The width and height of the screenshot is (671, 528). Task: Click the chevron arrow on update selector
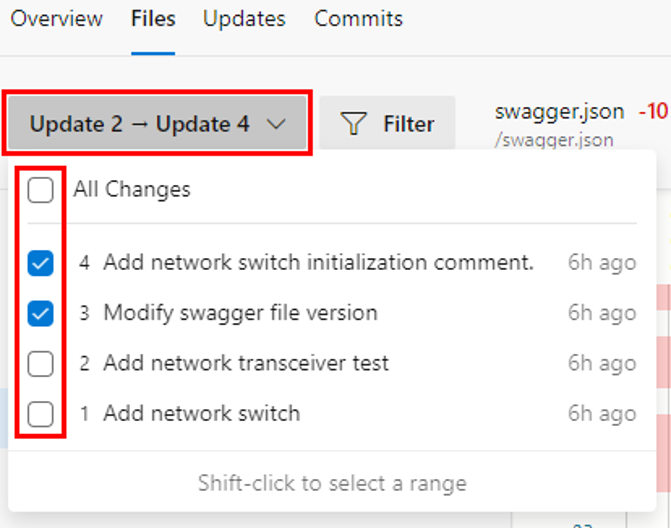276,124
